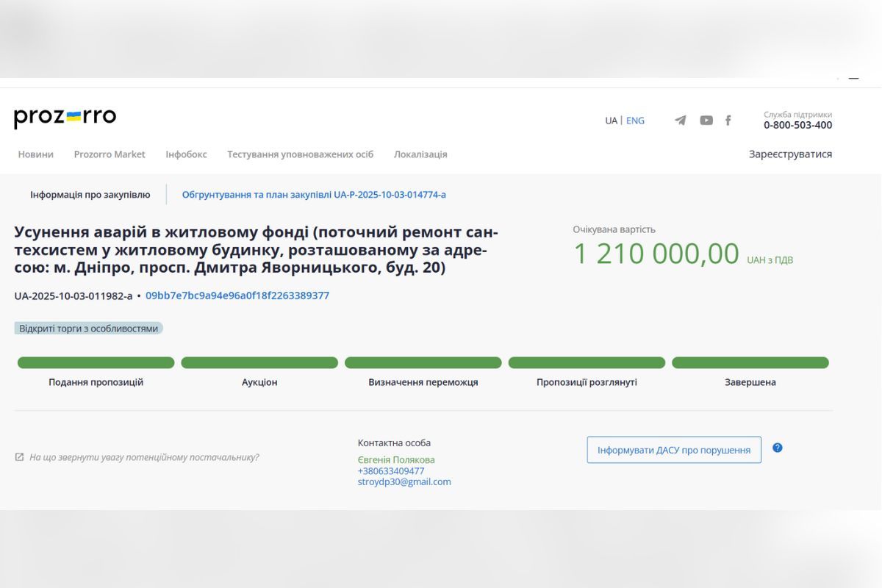Image resolution: width=882 pixels, height=588 pixels.
Task: Click the Prozorro logo
Action: [x=65, y=116]
